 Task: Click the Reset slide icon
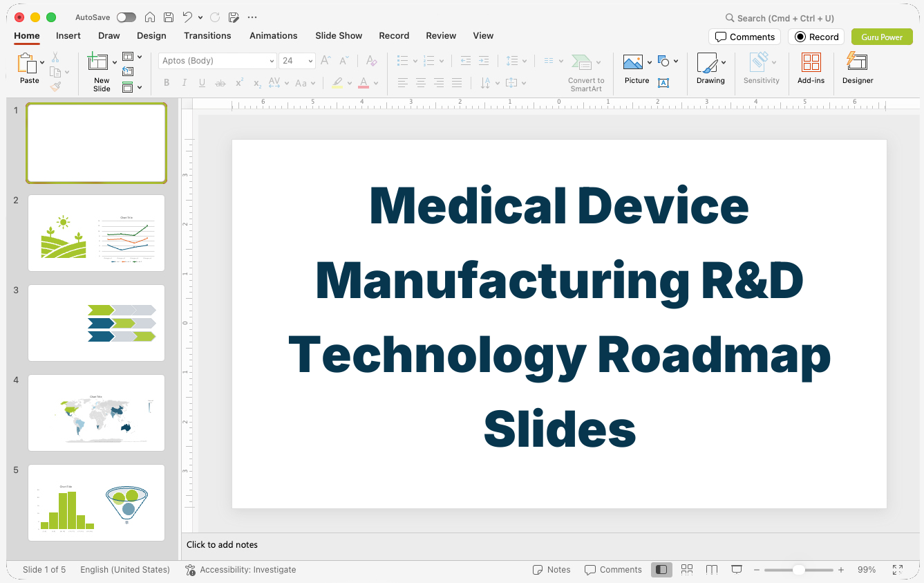coord(128,71)
